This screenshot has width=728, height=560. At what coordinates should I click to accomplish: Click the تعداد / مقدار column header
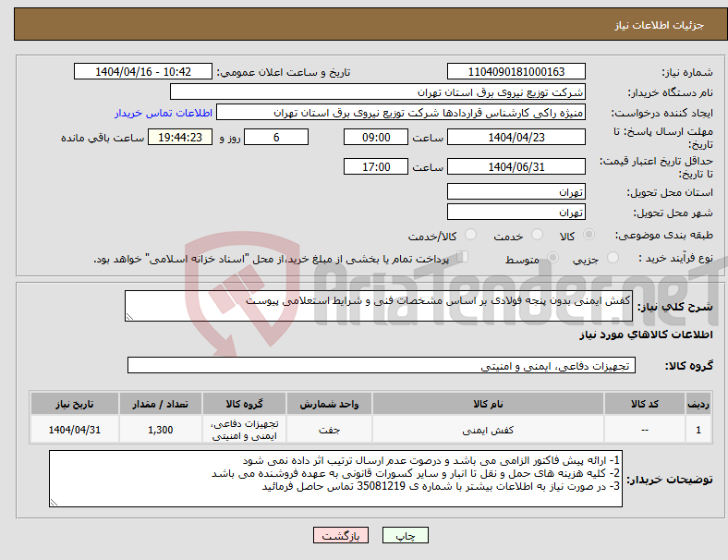[160, 404]
